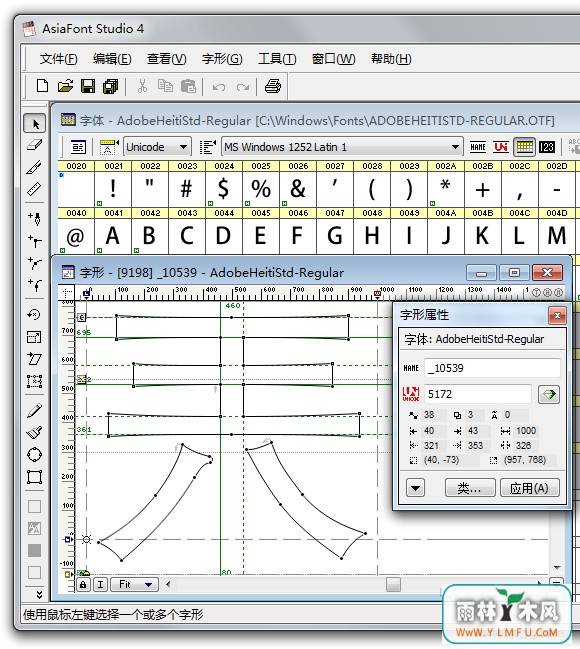Toggle the 123 index caption mode
The image size is (580, 649).
point(547,147)
